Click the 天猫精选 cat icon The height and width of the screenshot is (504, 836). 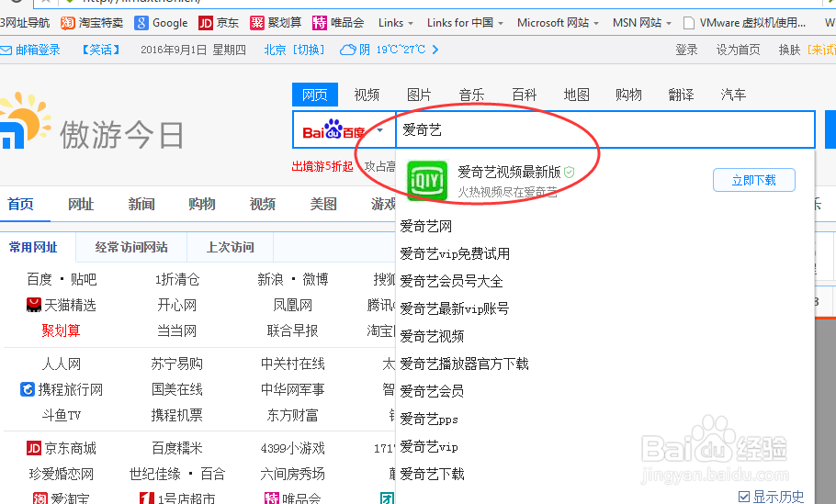click(34, 305)
